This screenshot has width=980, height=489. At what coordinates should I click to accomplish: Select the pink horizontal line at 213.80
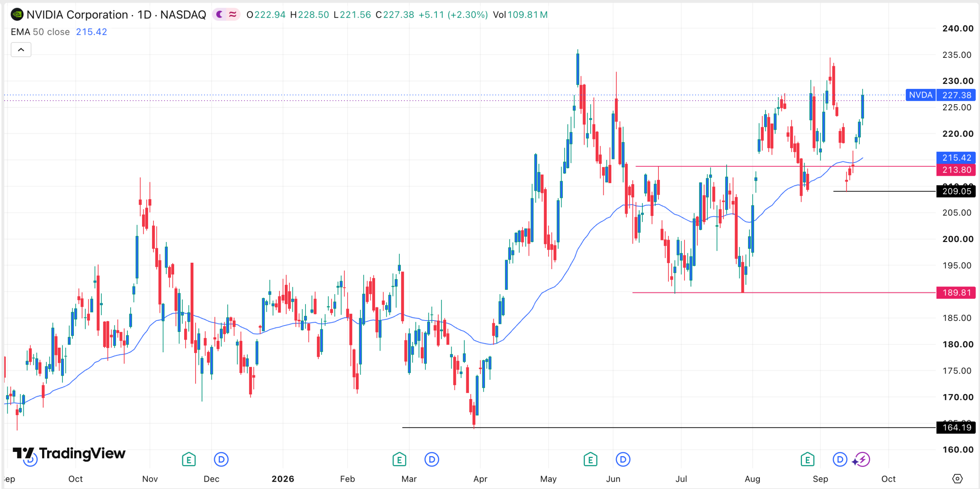coord(786,167)
